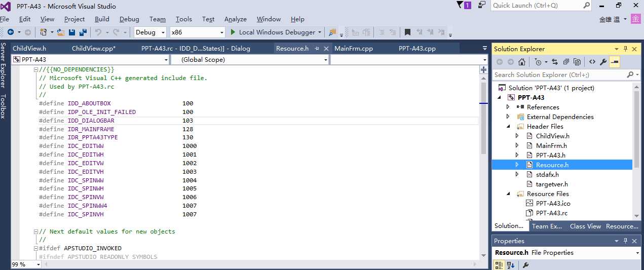Viewport: 644px width, 270px height.
Task: Expand the ChildView.h tree node
Action: [517, 136]
